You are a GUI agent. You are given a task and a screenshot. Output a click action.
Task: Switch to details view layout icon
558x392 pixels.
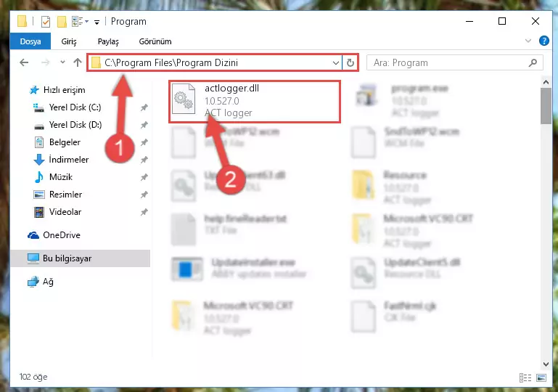pos(525,377)
